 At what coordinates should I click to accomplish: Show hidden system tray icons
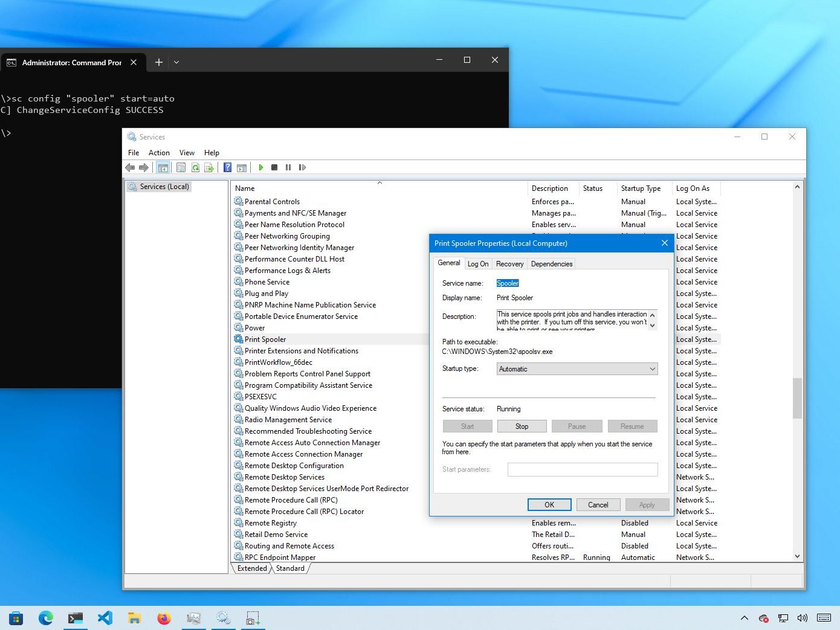745,618
